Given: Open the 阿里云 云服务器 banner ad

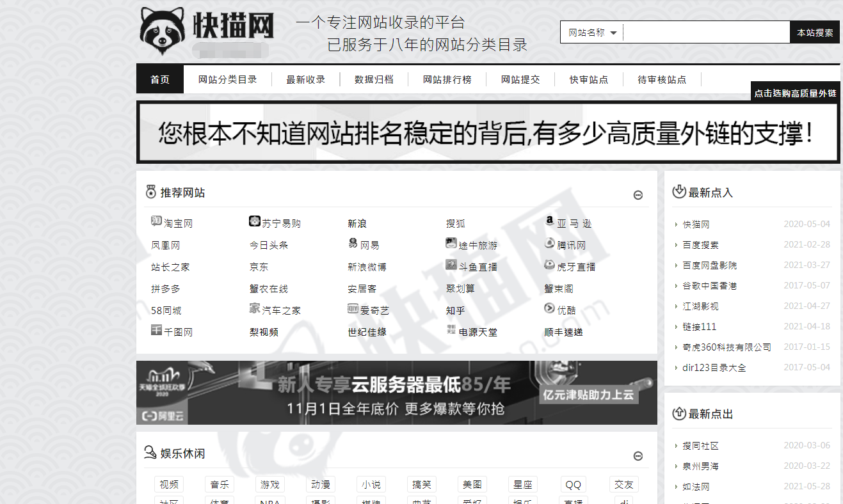Looking at the screenshot, I should coord(397,393).
